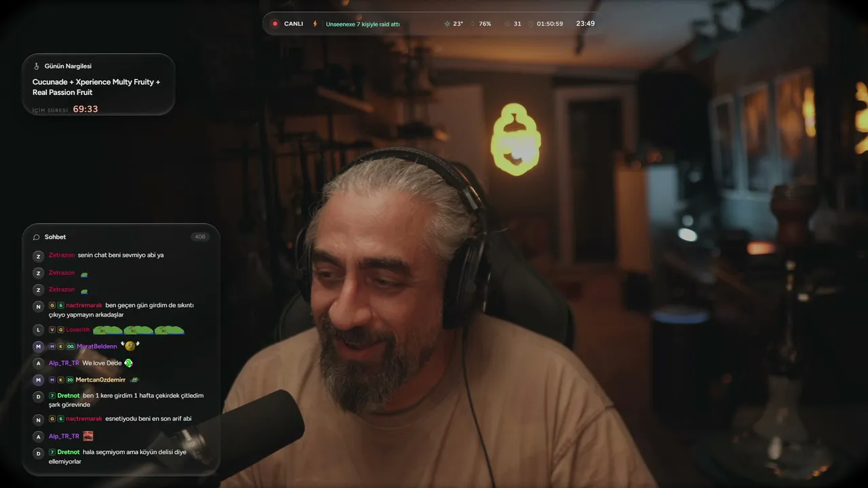Click the 'İÇİM SÜRESİ' label
The height and width of the screenshot is (488, 868).
click(x=50, y=110)
